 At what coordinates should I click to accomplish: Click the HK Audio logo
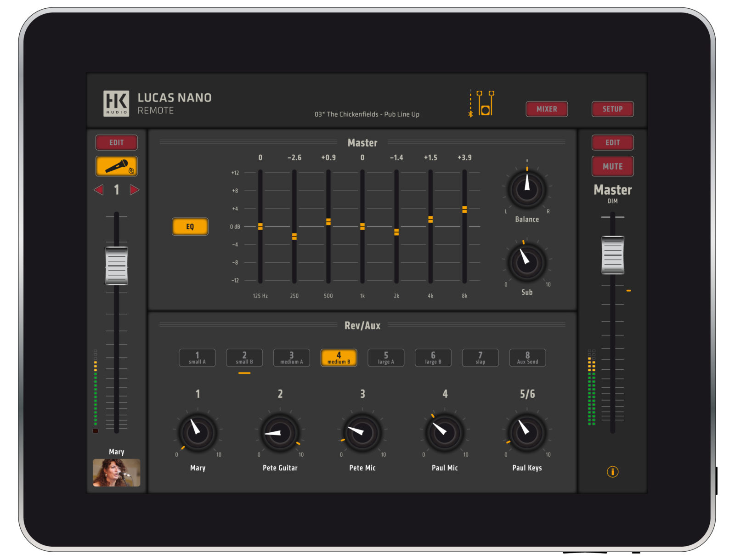point(116,103)
